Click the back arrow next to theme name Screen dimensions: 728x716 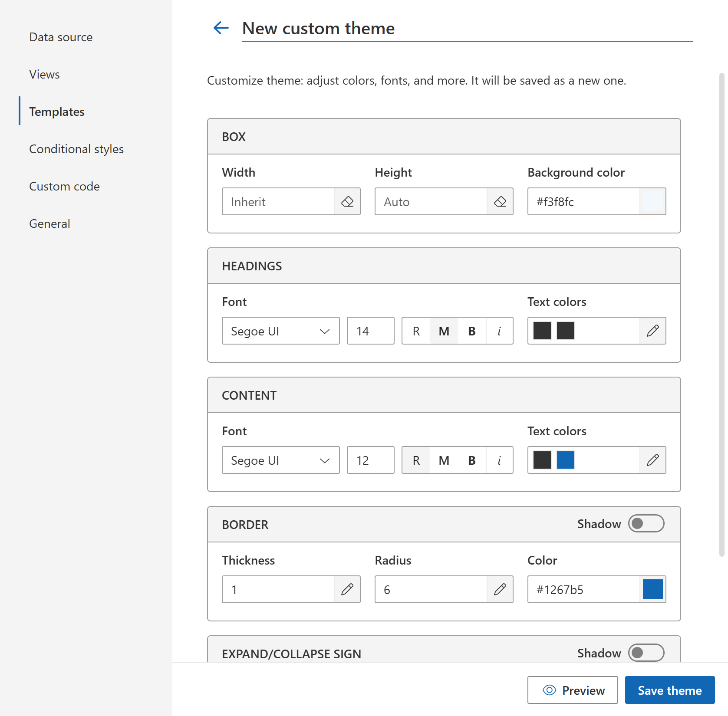tap(221, 28)
